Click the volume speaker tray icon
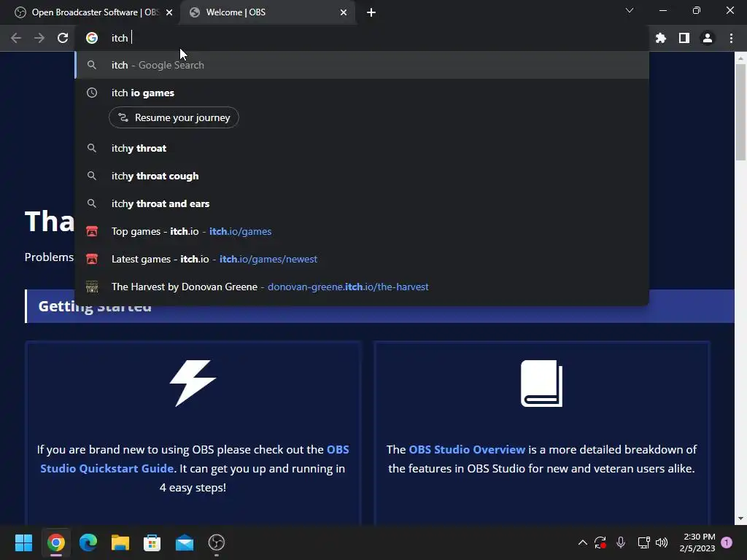 [x=662, y=542]
